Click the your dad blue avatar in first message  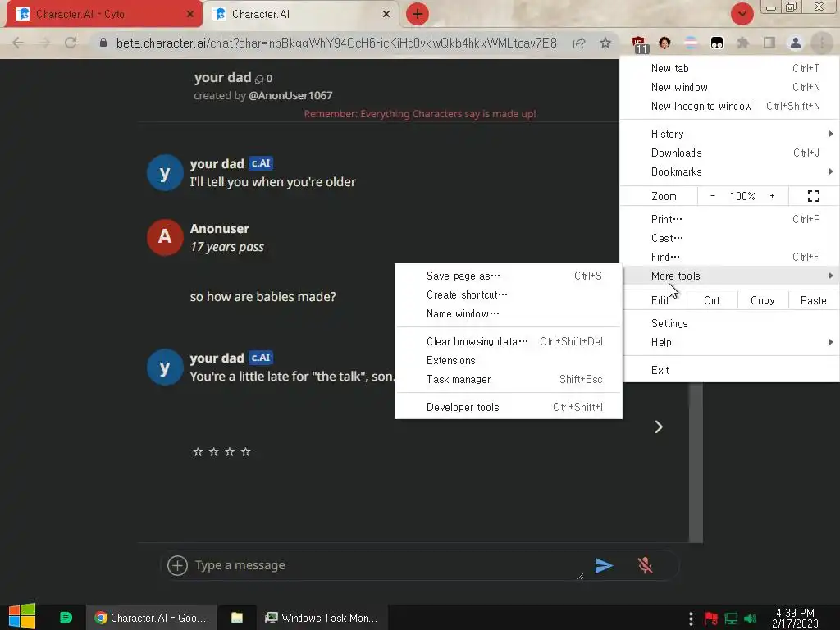pos(165,172)
